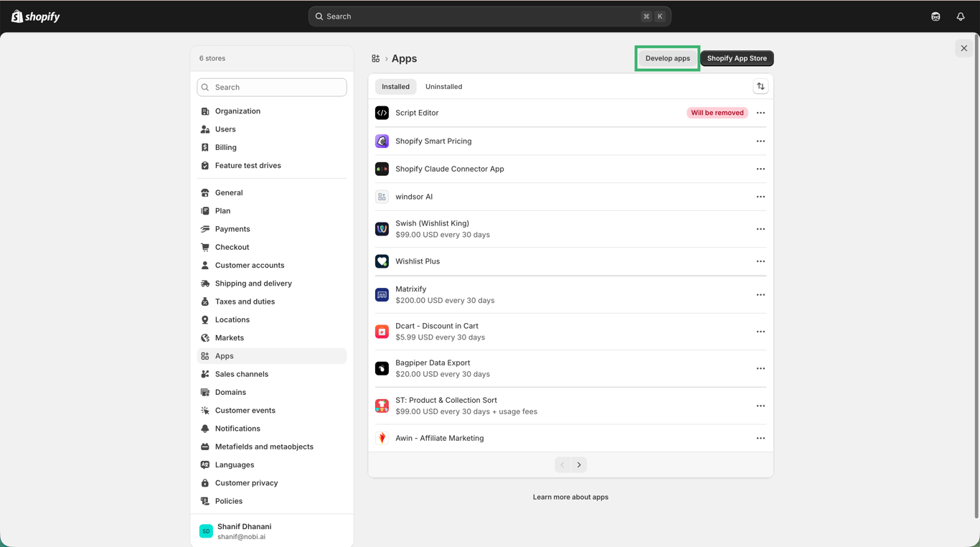This screenshot has width=980, height=547.
Task: Open more actions for Dcart
Action: [760, 332]
